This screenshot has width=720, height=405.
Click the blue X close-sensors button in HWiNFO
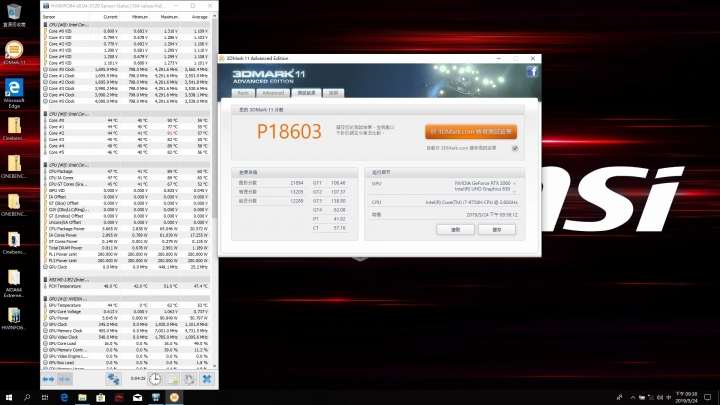(x=207, y=379)
